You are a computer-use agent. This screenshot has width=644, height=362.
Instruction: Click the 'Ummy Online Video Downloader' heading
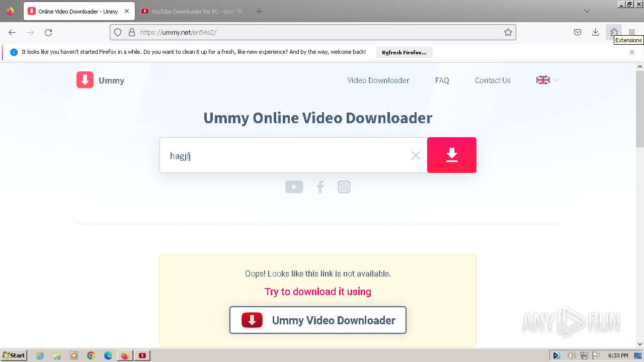[318, 118]
